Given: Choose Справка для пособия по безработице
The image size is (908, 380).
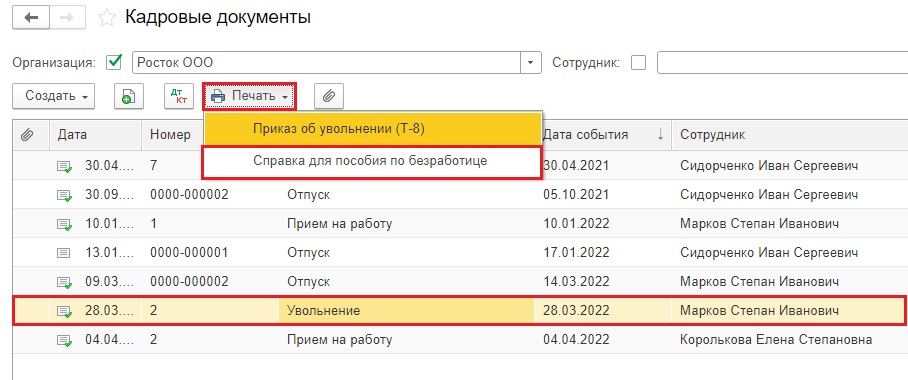Looking at the screenshot, I should click(372, 162).
